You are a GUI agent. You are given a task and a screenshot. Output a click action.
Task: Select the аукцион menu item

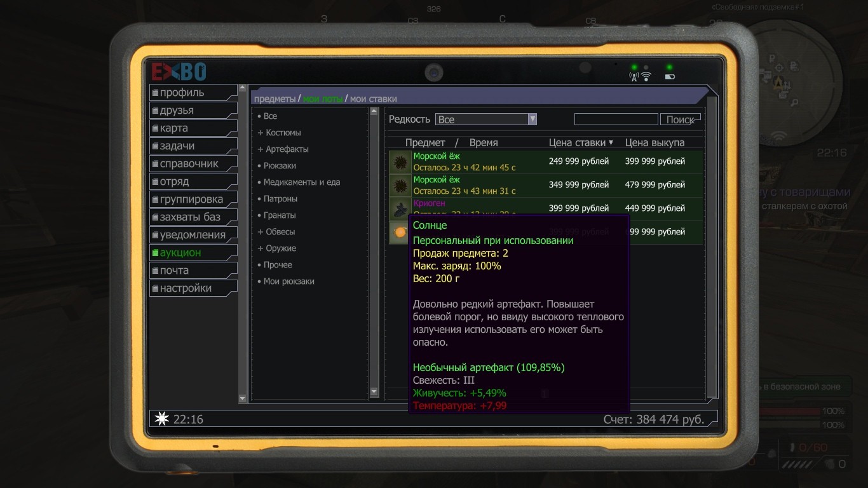tap(193, 253)
